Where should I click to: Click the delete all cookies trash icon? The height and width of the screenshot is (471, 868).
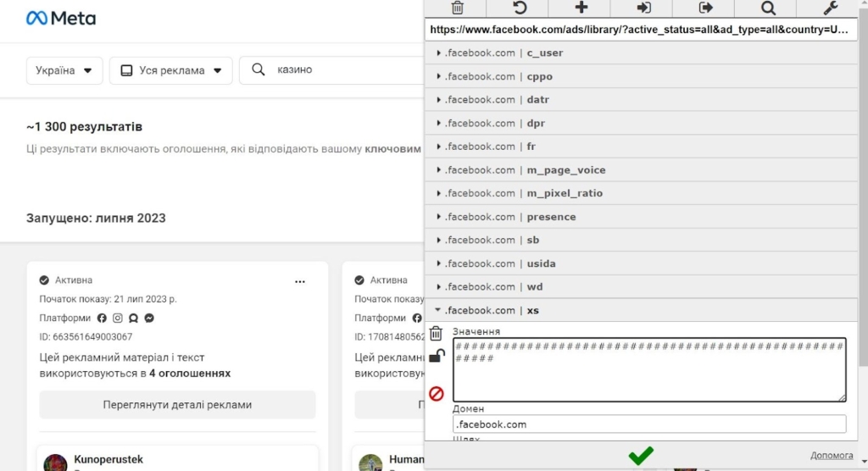457,8
